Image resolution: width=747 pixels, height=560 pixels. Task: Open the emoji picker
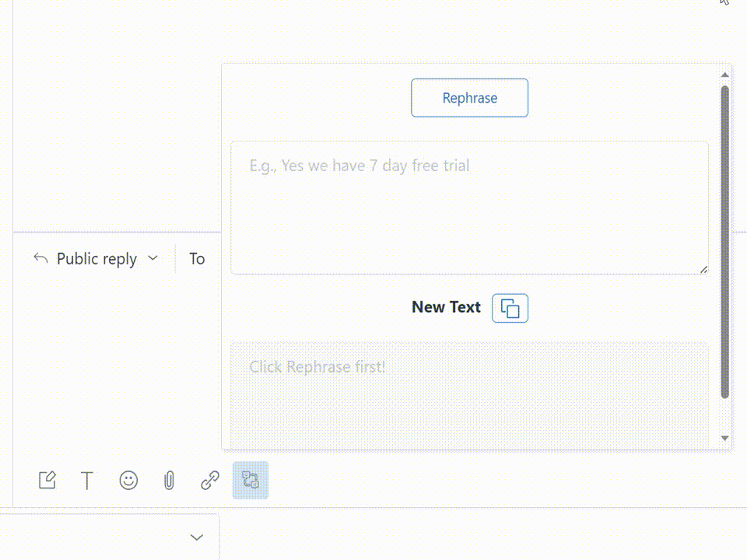(128, 480)
